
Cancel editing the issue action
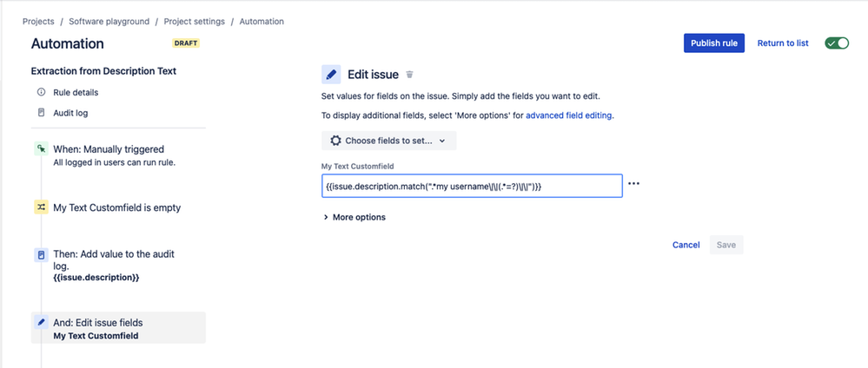click(x=686, y=245)
